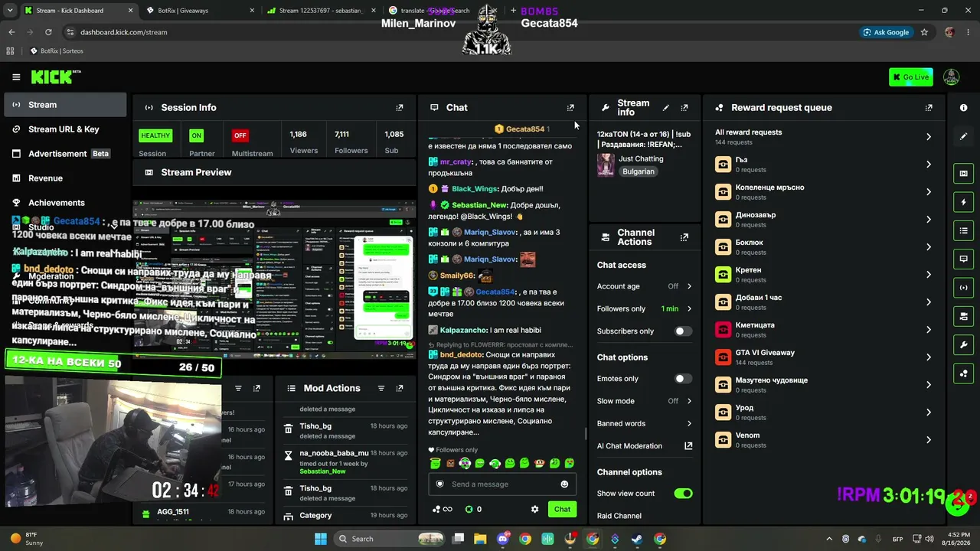Pop out the Reward request queue panel
980x551 pixels.
(929, 108)
